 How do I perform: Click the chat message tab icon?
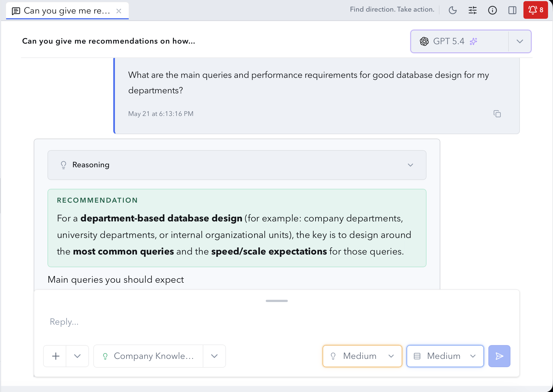[x=16, y=11]
